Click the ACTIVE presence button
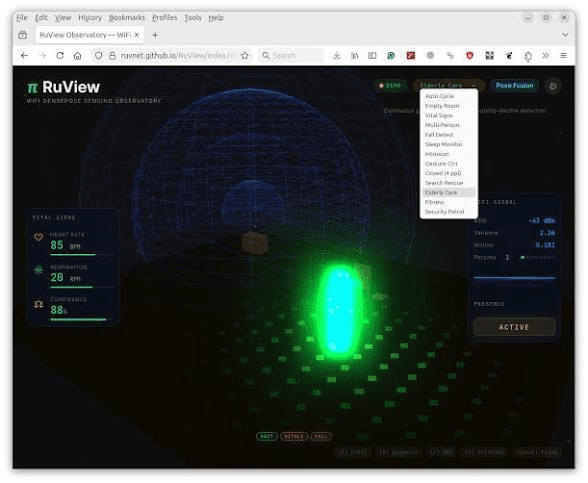The image size is (588, 483). click(514, 327)
